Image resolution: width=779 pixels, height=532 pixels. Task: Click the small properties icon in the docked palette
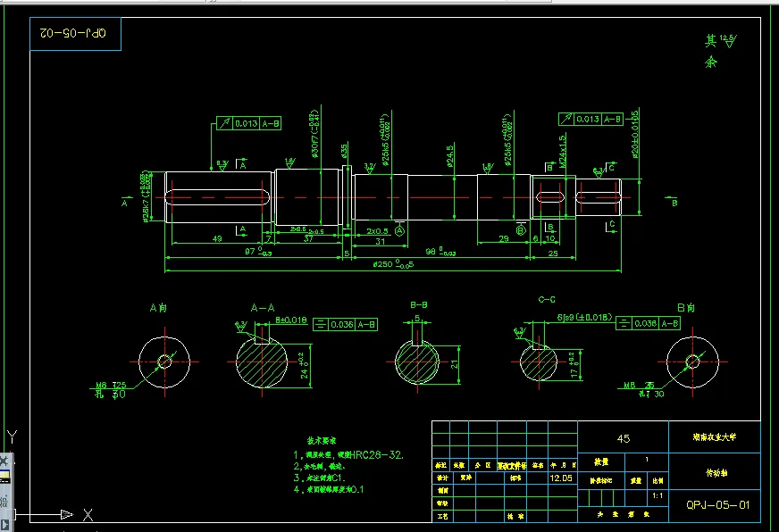[4, 501]
